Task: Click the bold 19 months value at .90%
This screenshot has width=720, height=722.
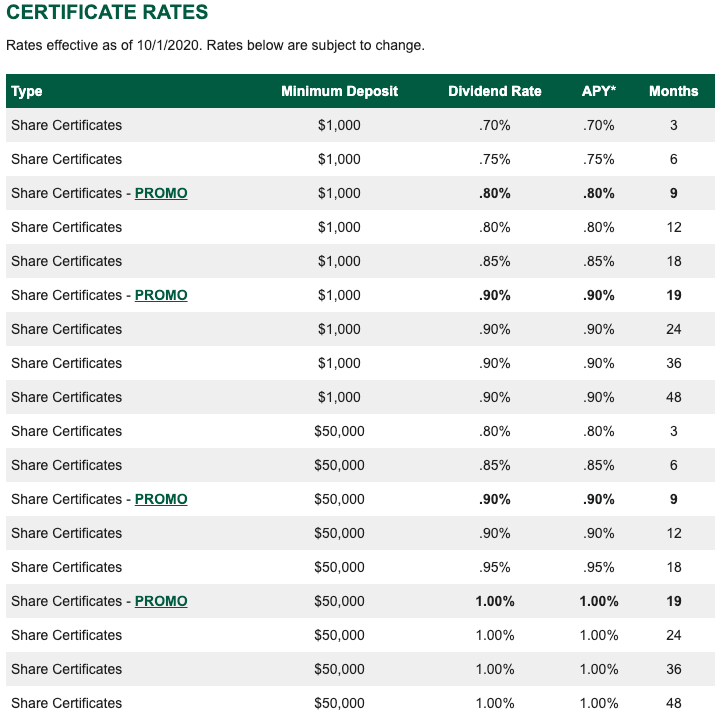Action: (674, 295)
